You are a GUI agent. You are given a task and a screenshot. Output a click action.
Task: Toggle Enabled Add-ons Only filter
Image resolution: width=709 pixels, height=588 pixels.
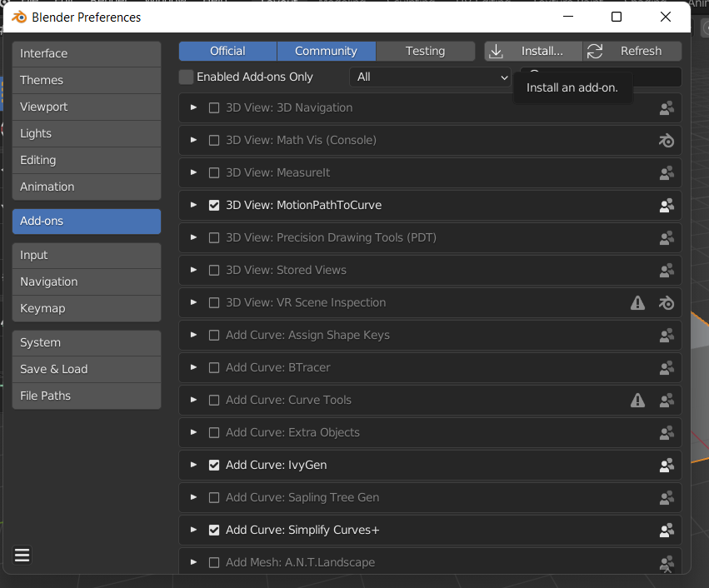[186, 77]
